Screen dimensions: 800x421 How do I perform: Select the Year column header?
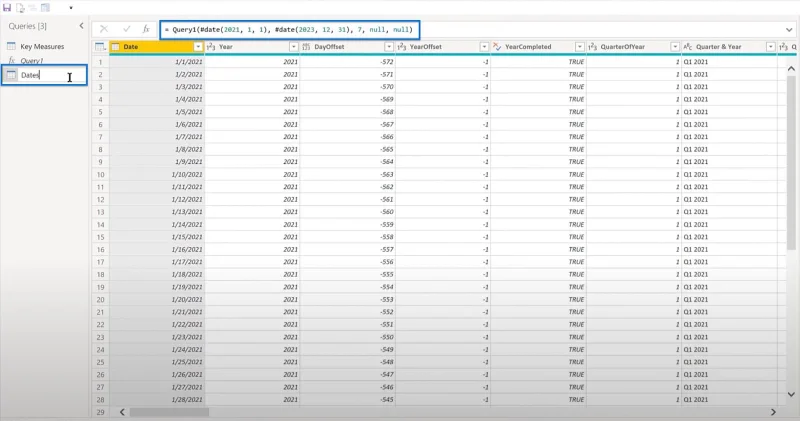(x=226, y=47)
